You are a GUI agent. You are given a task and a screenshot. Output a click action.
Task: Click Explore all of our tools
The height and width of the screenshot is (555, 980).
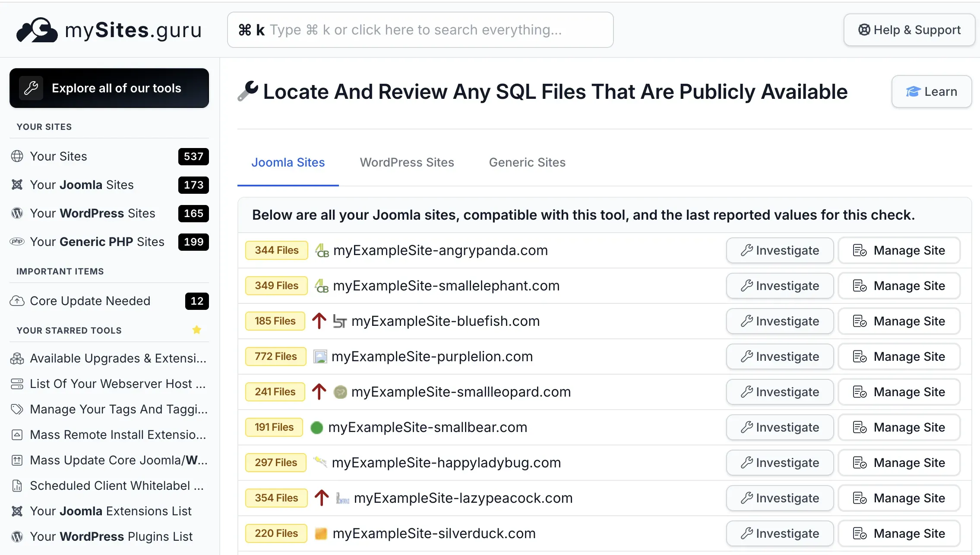pos(109,88)
